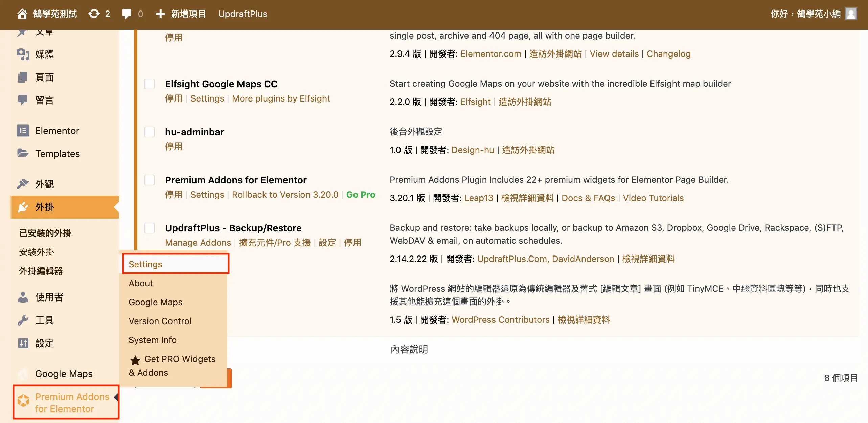The width and height of the screenshot is (868, 423).
Task: Open 設定 settings sliders icon
Action: pos(23,343)
